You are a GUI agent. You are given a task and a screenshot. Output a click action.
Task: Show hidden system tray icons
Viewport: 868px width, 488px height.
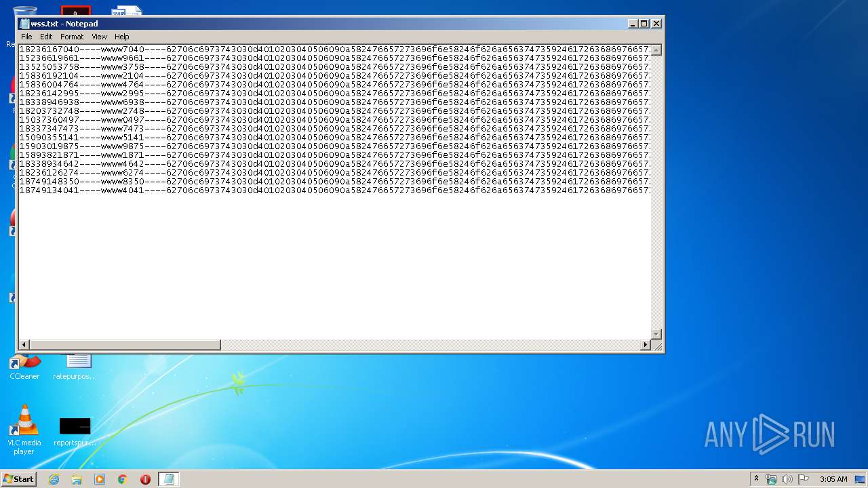pos(756,479)
